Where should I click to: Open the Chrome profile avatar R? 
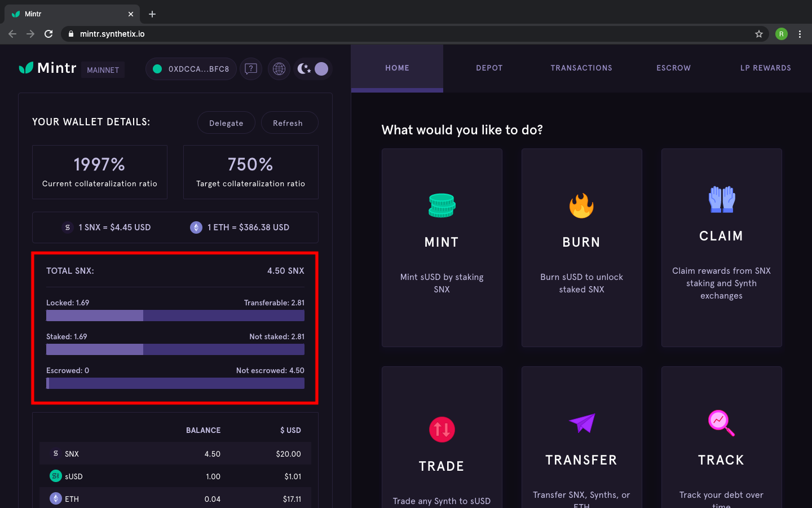tap(782, 34)
